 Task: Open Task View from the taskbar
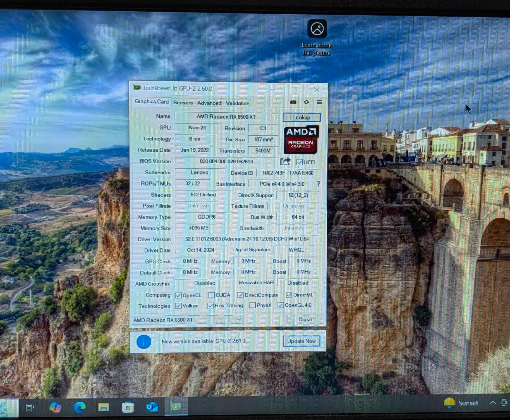click(30, 408)
